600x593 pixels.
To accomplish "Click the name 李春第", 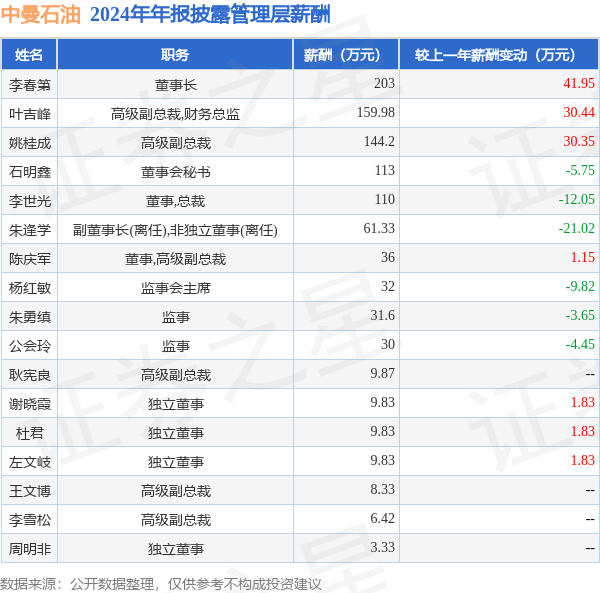I will pyautogui.click(x=30, y=85).
